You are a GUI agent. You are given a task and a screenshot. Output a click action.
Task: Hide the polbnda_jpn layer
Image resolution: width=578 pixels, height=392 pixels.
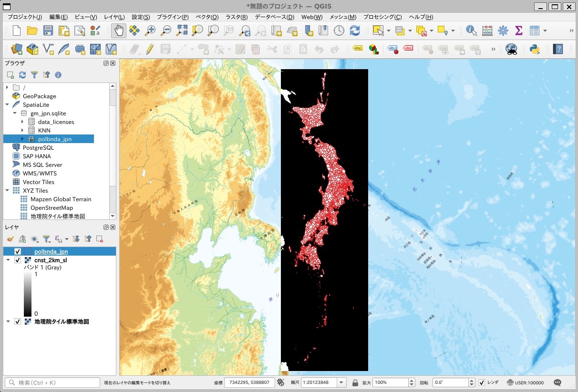tap(19, 251)
